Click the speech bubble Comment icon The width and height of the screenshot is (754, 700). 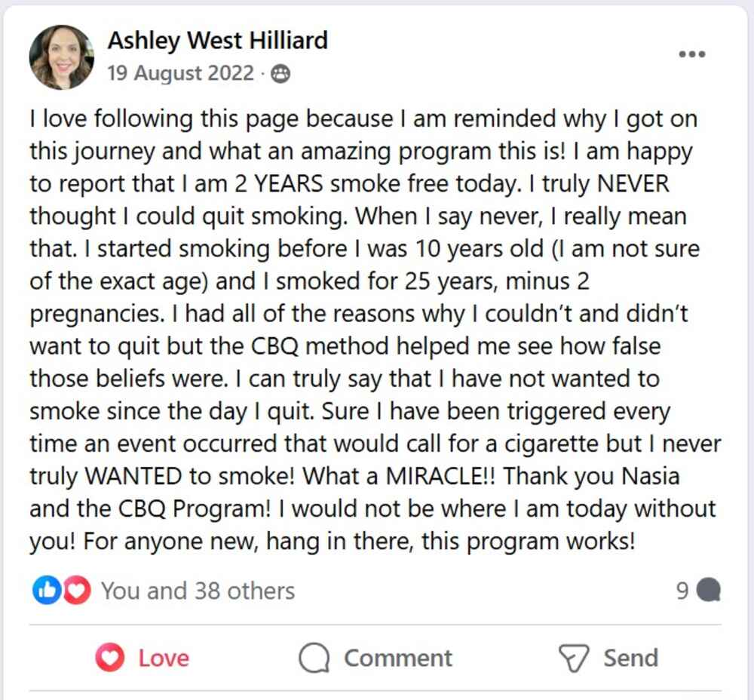point(314,658)
